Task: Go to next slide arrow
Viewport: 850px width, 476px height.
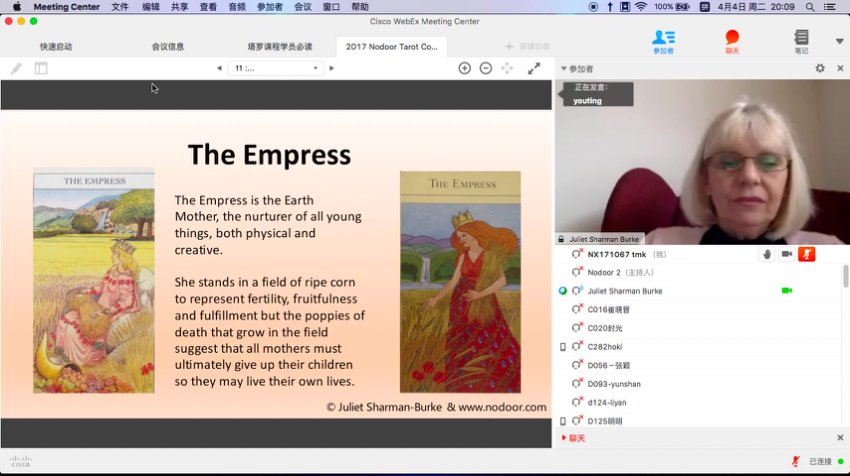Action: point(332,68)
